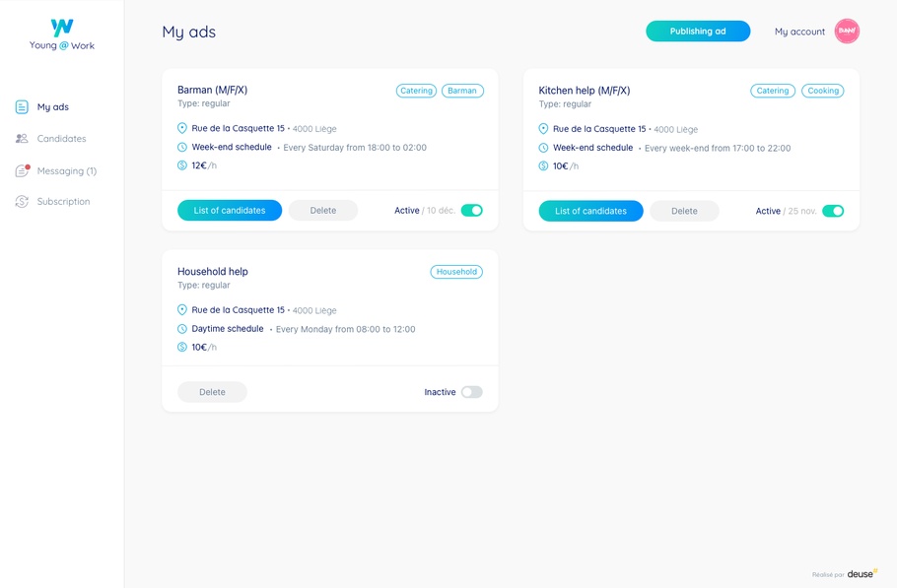Click the Messaging chat icon
897x588 pixels.
(x=22, y=170)
